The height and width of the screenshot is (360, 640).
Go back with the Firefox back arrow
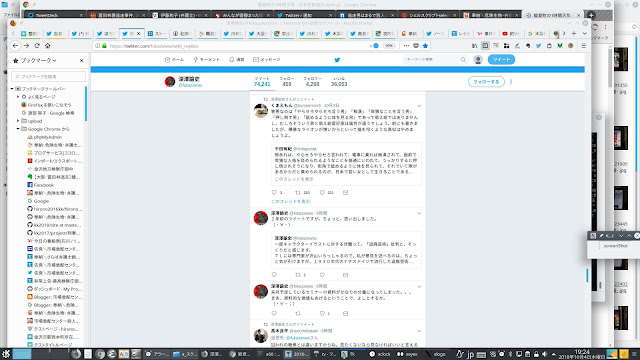[x=15, y=46]
